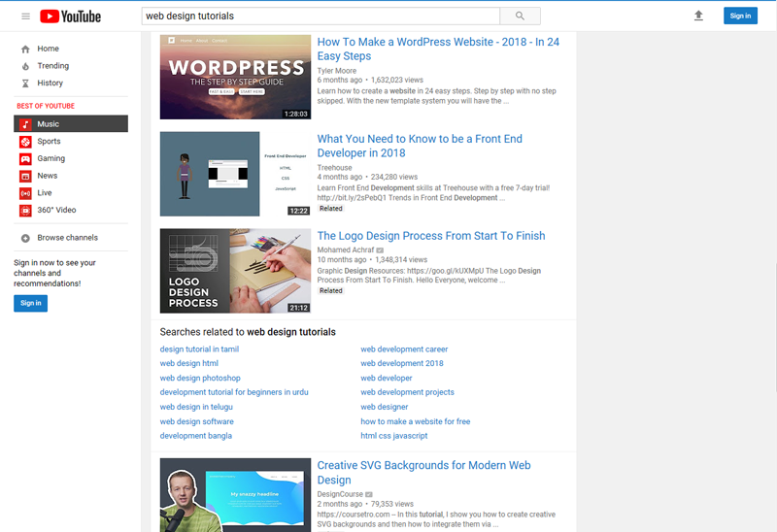Screen dimensions: 777x532
Task: Open Live channel in sidebar
Action: [x=44, y=193]
